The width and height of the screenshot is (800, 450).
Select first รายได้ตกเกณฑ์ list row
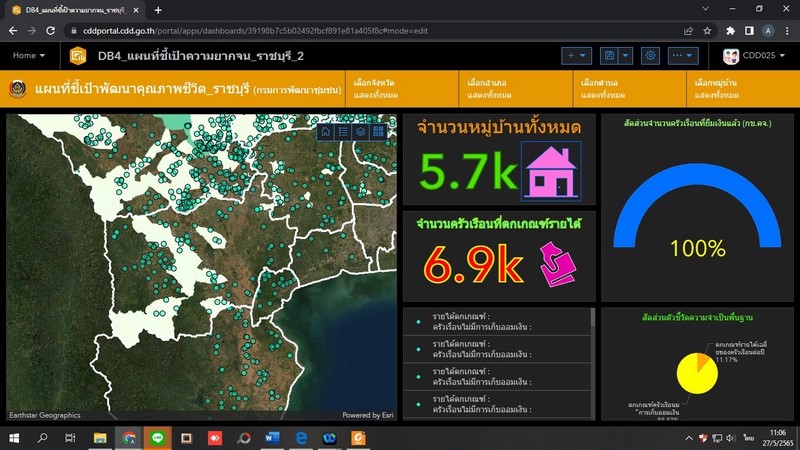pyautogui.click(x=497, y=322)
